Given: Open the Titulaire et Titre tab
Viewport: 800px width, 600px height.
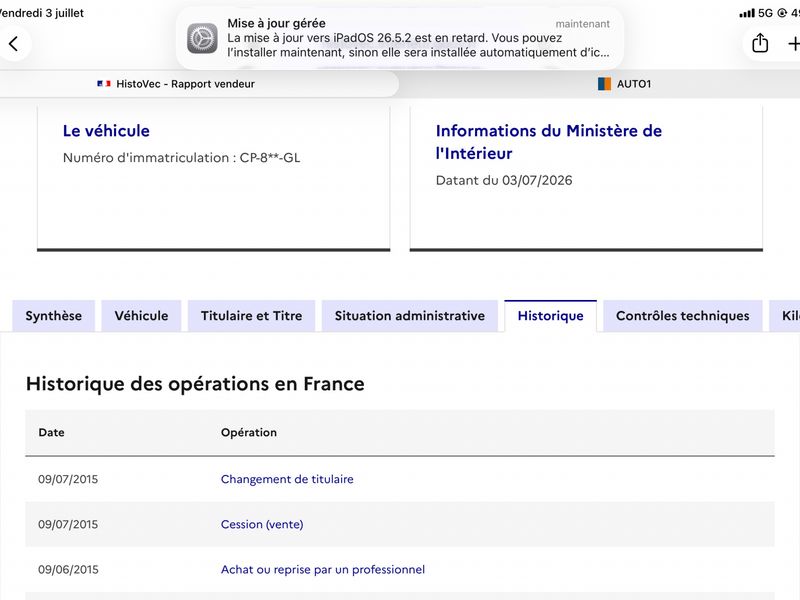Looking at the screenshot, I should coord(252,316).
